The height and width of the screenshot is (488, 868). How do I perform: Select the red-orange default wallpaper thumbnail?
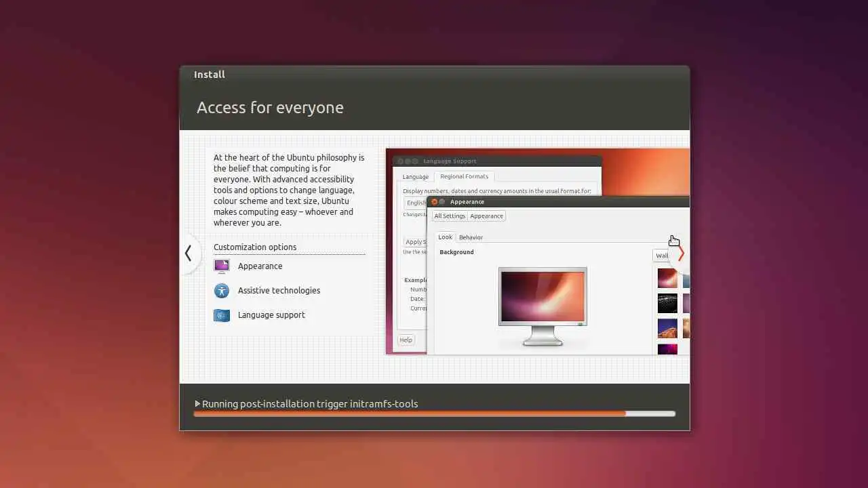(x=667, y=278)
